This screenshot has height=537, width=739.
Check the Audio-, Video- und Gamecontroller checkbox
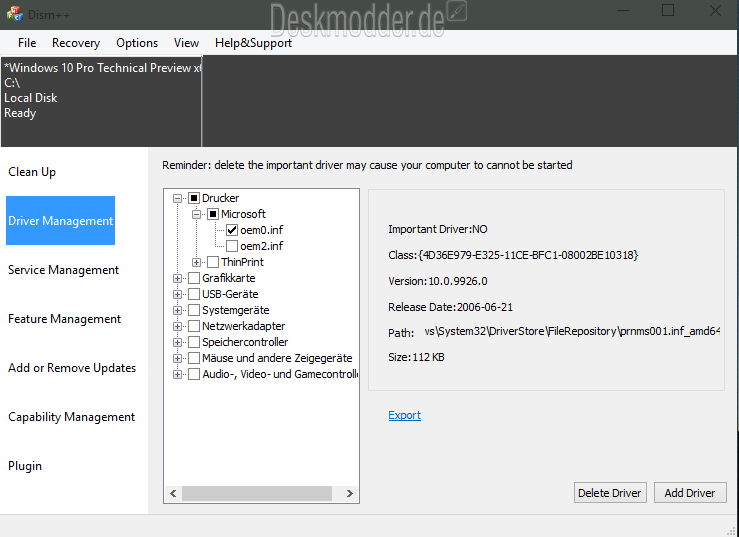pos(194,374)
